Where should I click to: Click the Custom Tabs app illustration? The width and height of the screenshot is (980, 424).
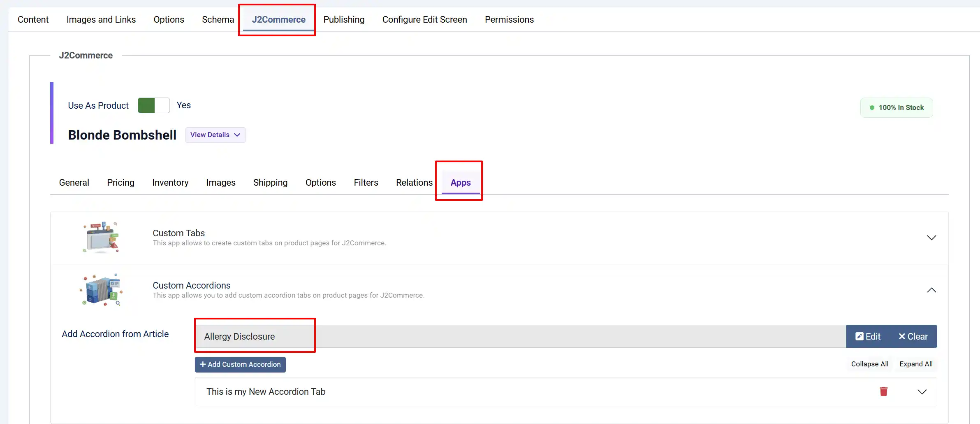pyautogui.click(x=101, y=238)
